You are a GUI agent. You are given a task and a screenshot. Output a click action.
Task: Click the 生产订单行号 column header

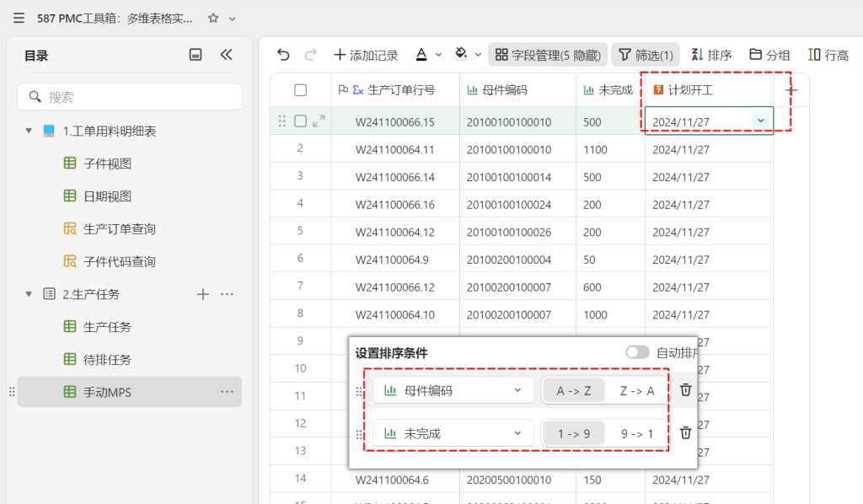[395, 89]
